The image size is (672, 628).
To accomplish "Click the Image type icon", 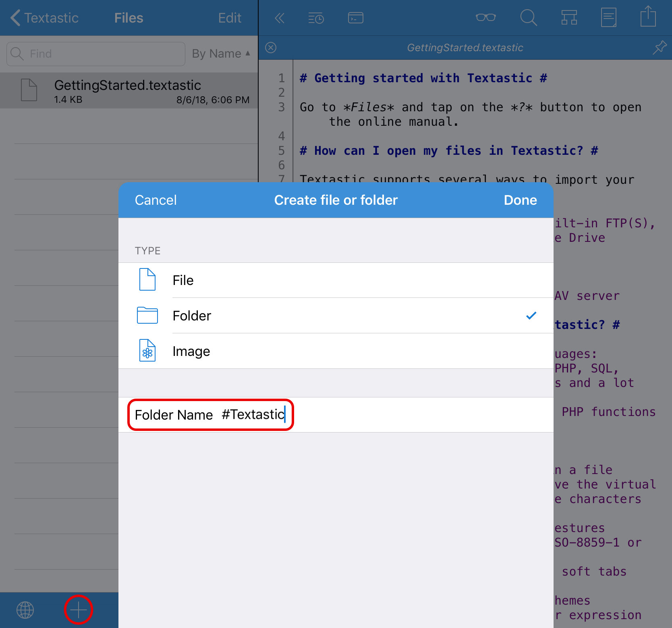I will tap(147, 350).
